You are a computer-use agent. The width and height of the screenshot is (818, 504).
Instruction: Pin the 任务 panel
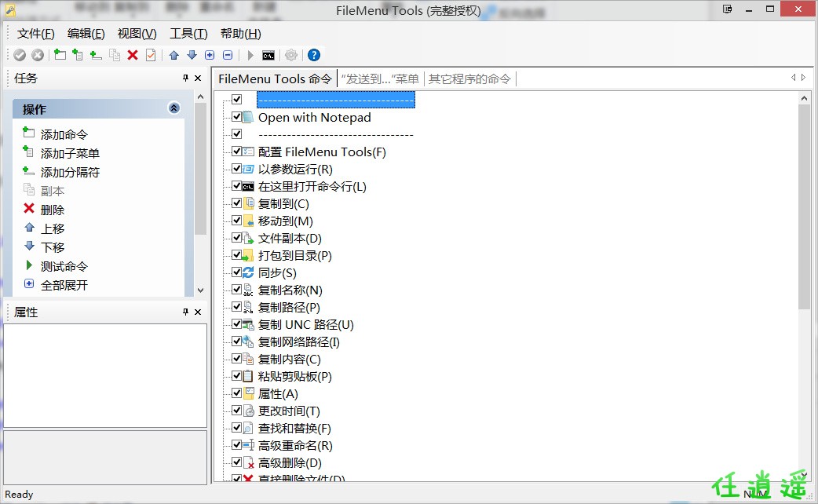tap(186, 78)
